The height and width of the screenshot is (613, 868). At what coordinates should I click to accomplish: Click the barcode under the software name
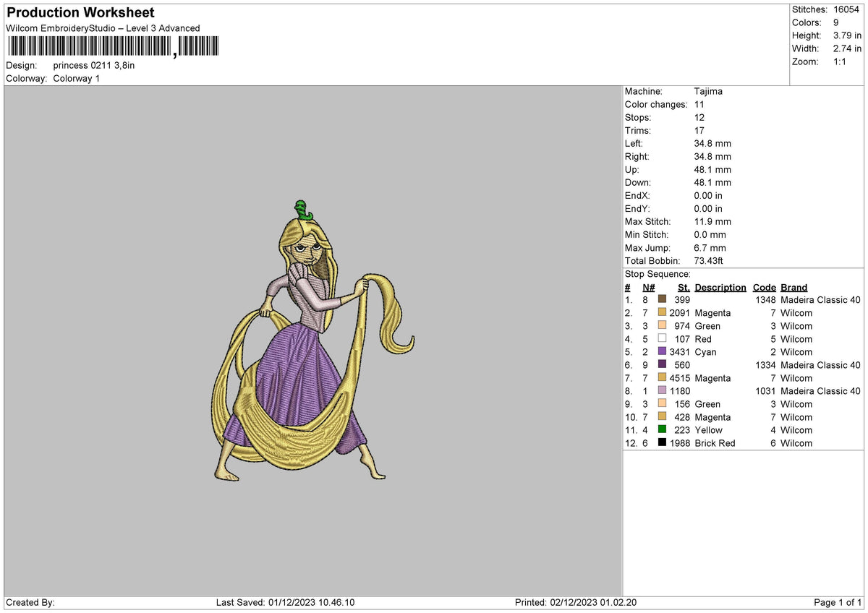[x=112, y=47]
